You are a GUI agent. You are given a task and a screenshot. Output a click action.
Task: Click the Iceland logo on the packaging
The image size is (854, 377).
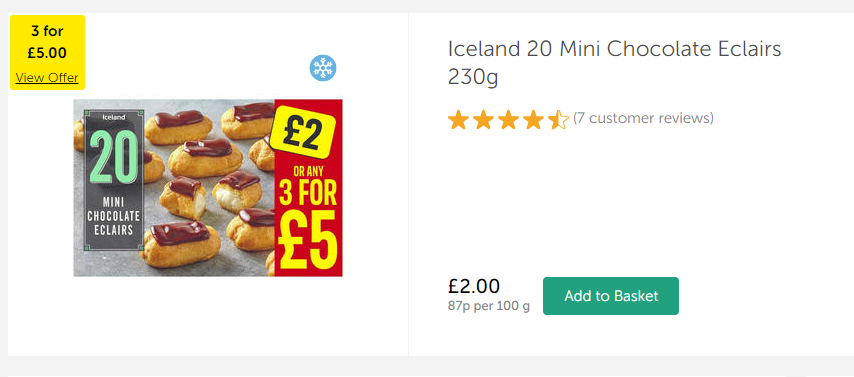[x=114, y=117]
